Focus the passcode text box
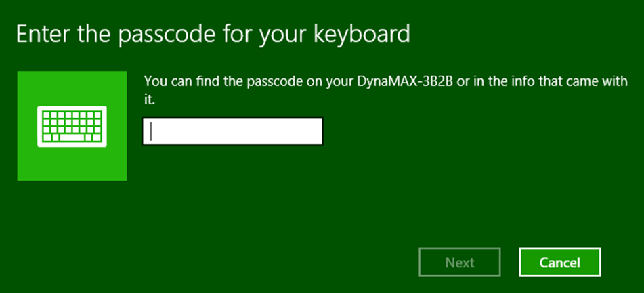This screenshot has width=644, height=293. [x=232, y=131]
